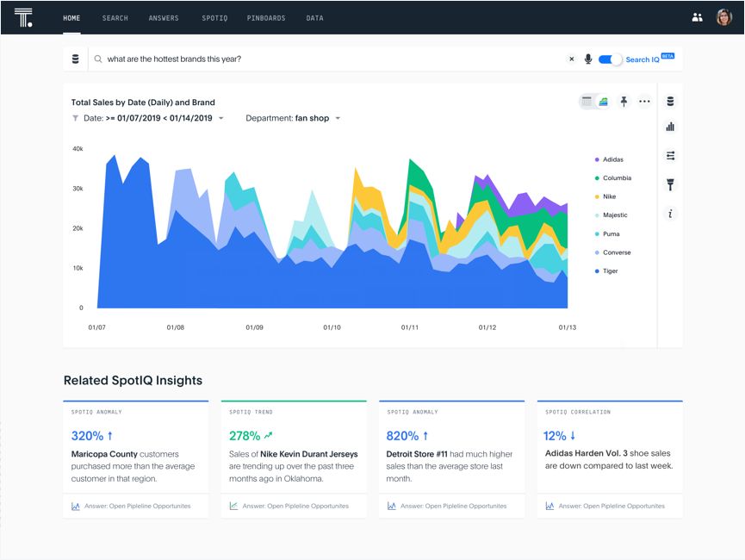Click the Nike yellow legend swatch
The height and width of the screenshot is (560, 745).
pos(597,197)
